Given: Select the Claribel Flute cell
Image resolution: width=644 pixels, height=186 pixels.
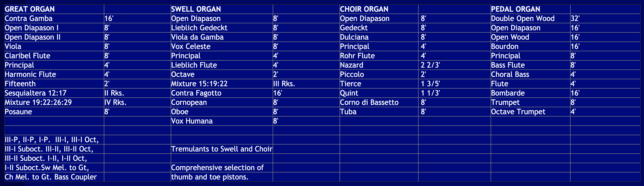Looking at the screenshot, I should coord(28,56).
